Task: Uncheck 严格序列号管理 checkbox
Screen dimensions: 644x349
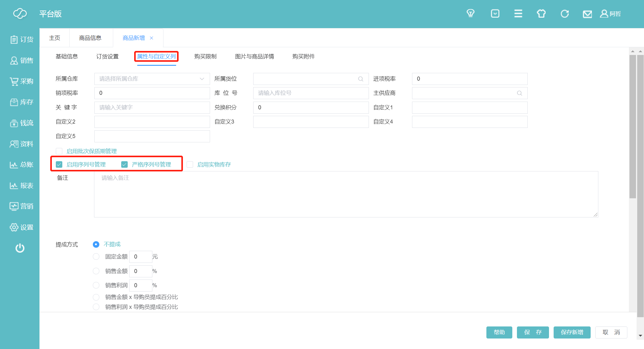Action: [x=125, y=165]
